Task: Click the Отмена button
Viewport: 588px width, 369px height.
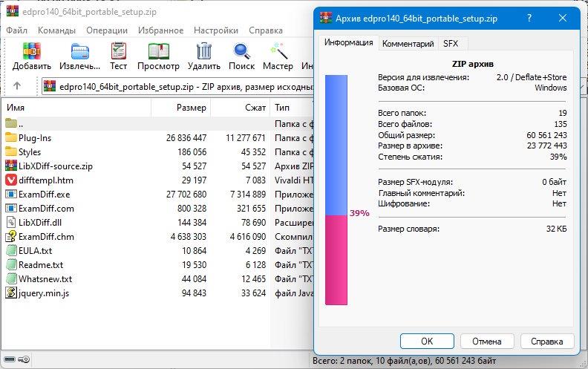Action: [x=487, y=342]
